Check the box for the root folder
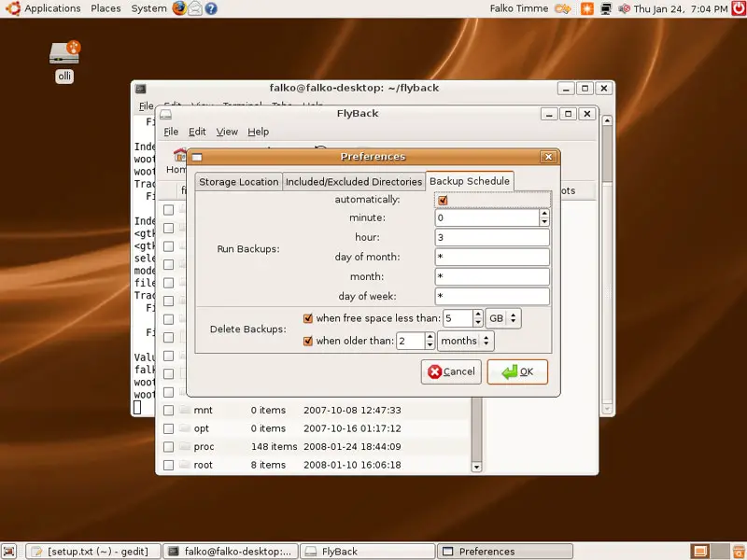The height and width of the screenshot is (560, 747). pyautogui.click(x=168, y=465)
